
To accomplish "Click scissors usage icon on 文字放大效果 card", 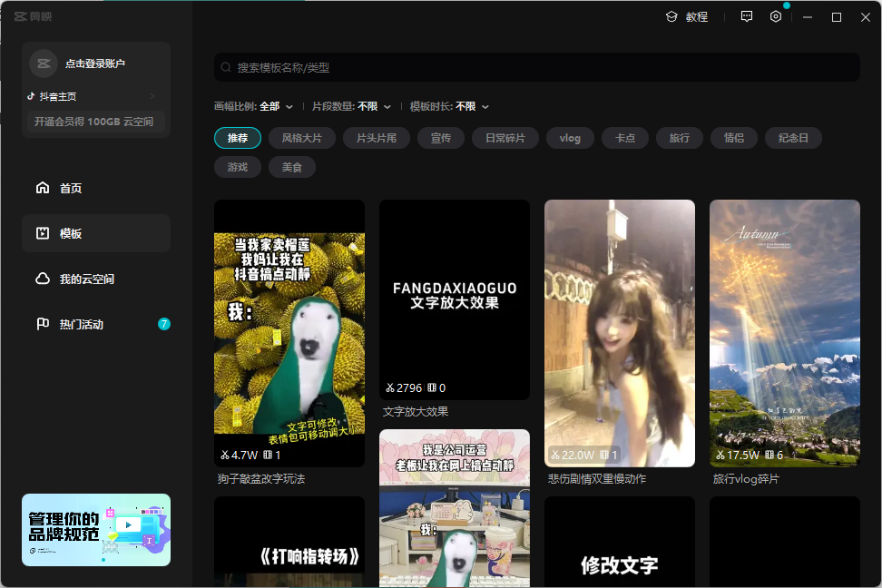I will point(390,387).
